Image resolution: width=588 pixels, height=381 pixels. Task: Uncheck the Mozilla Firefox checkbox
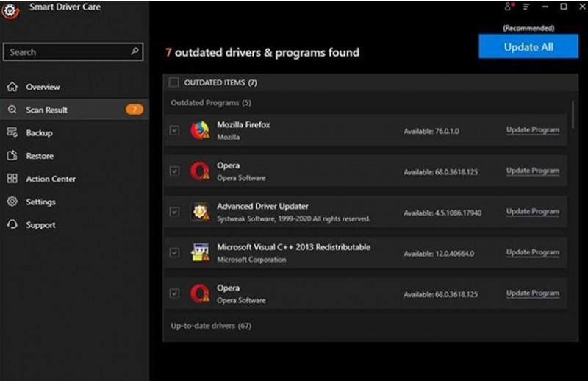[x=174, y=130]
